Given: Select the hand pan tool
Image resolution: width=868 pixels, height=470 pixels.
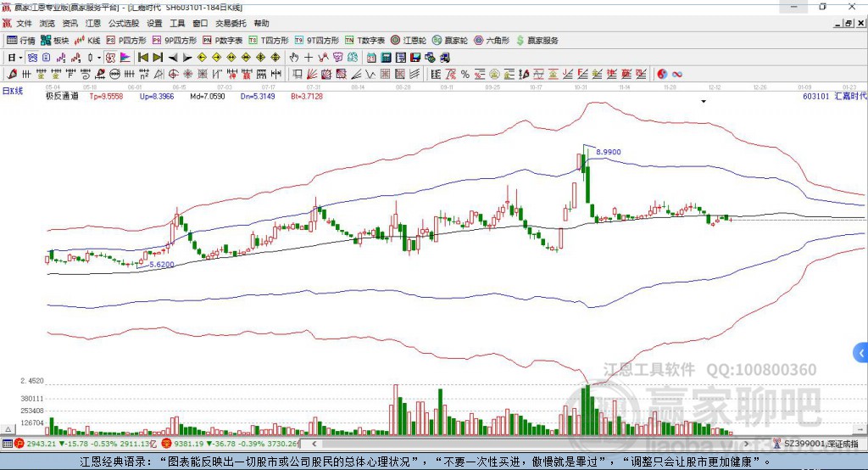Looking at the screenshot, I should pyautogui.click(x=294, y=58).
